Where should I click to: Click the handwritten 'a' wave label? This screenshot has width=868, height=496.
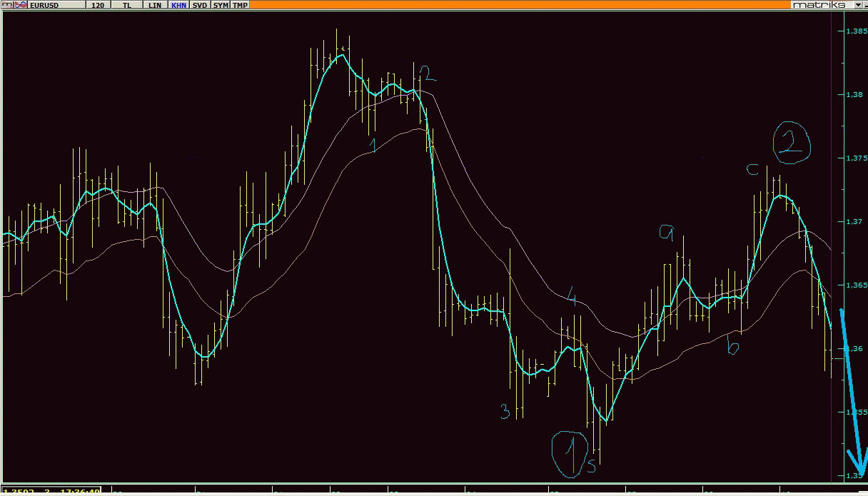(x=667, y=232)
